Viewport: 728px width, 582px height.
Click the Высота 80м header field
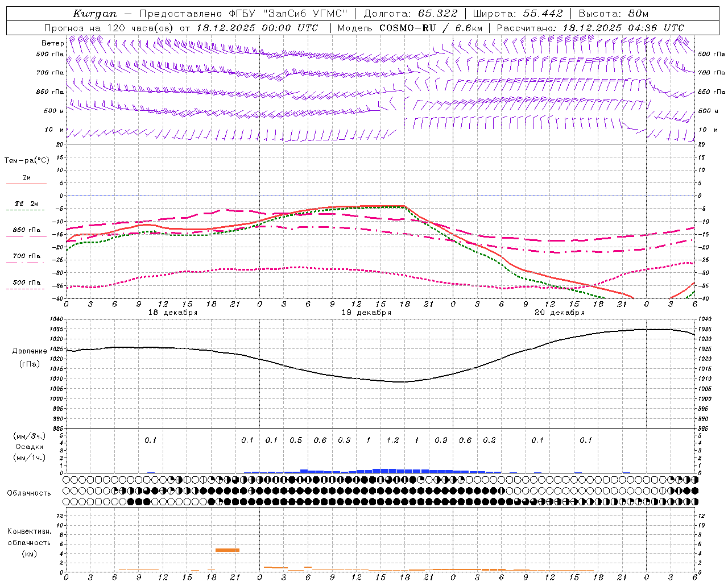click(613, 14)
